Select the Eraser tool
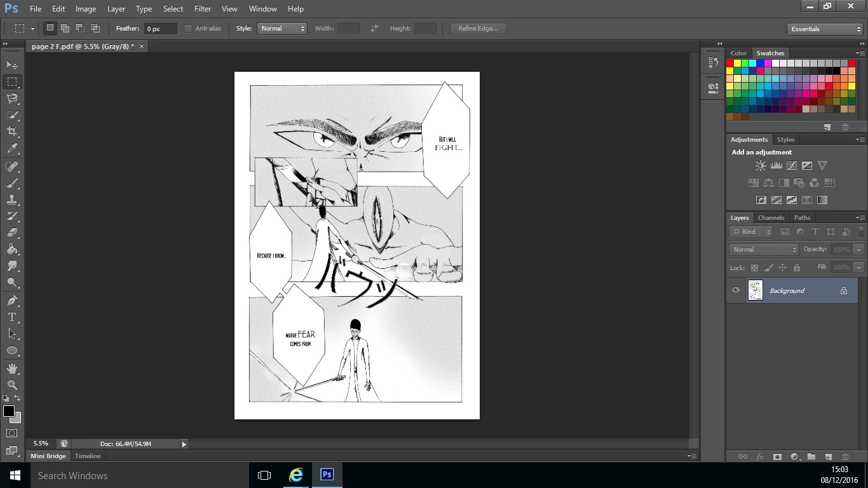Image resolution: width=868 pixels, height=488 pixels. point(12,233)
